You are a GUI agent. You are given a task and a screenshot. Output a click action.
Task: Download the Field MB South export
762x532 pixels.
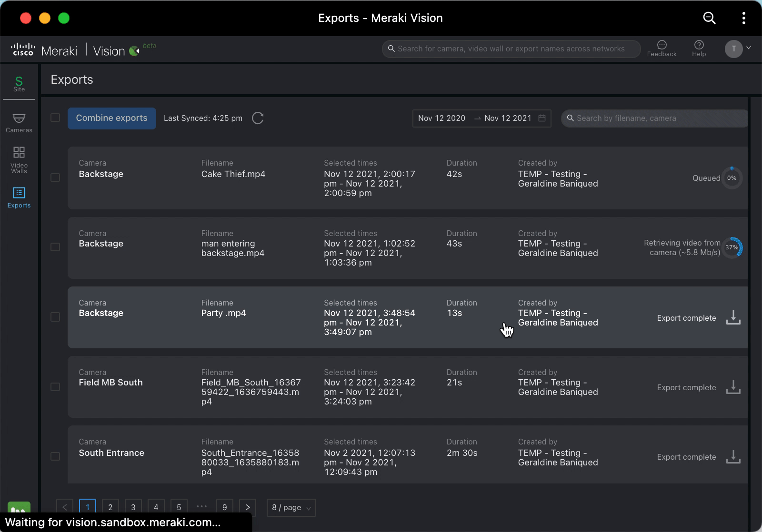733,387
